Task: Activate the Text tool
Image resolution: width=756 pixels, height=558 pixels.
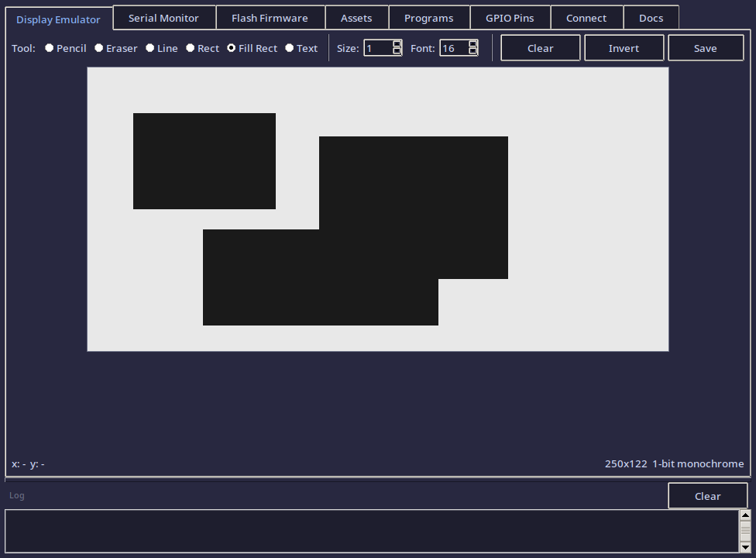Action: coord(288,48)
